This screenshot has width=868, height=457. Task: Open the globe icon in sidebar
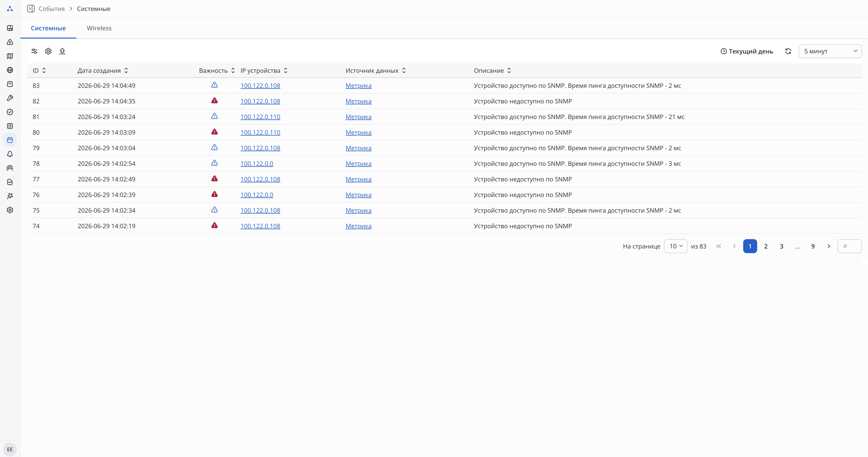10,70
